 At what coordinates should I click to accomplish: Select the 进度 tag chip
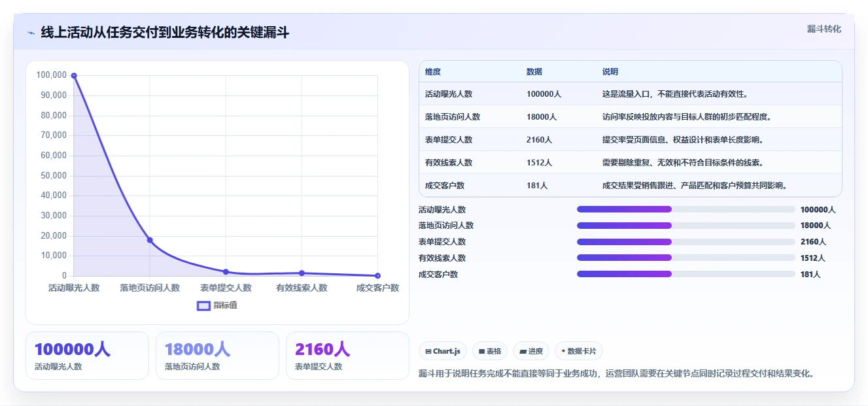(x=531, y=351)
